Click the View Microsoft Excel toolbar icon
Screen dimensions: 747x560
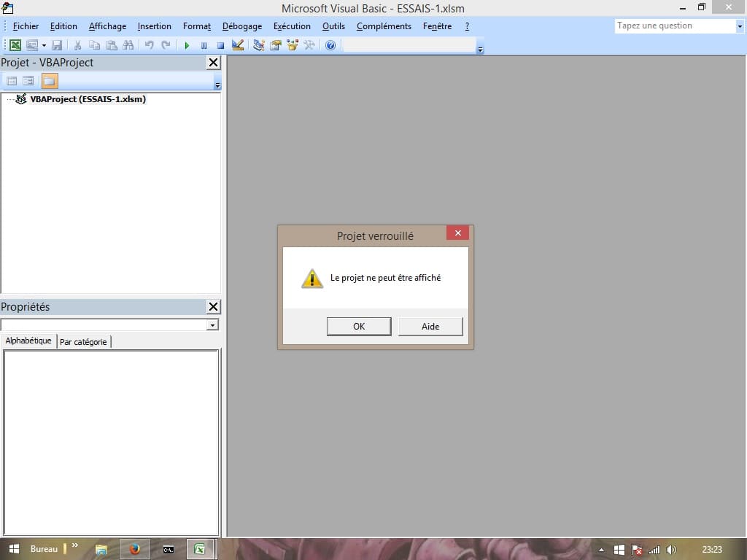tap(15, 45)
